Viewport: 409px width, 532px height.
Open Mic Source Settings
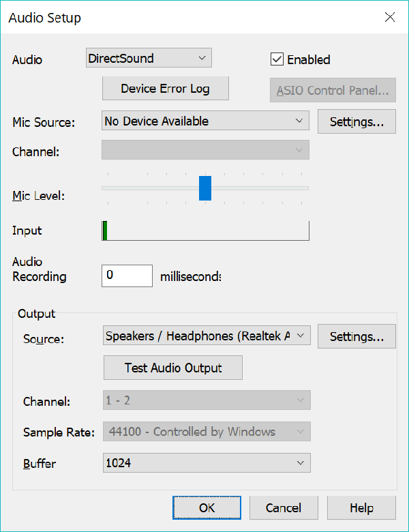pyautogui.click(x=357, y=122)
